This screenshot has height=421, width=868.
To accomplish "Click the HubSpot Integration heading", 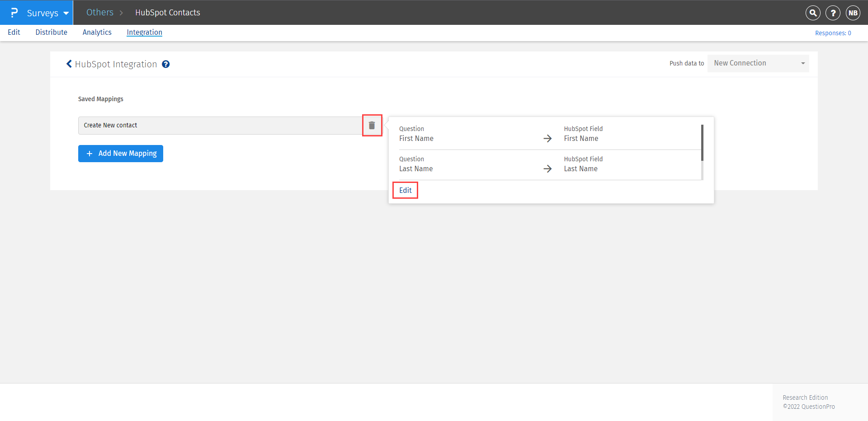I will 116,64.
